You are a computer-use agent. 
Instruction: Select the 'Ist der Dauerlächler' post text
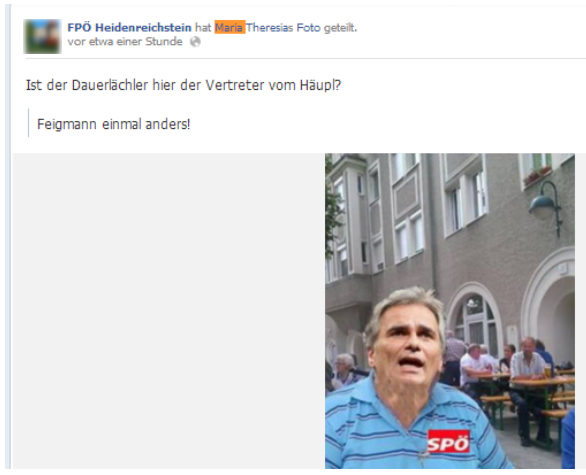(x=183, y=85)
